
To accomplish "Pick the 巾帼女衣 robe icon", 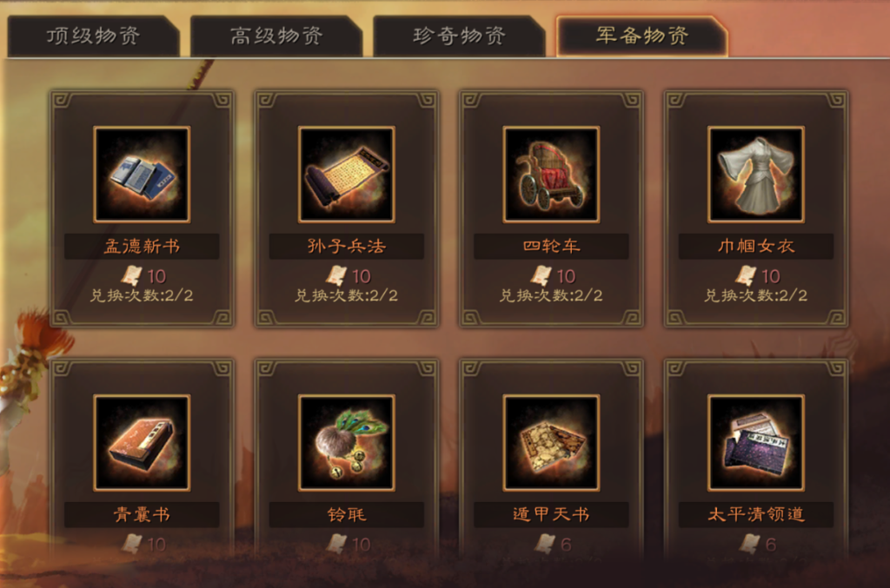I will [x=756, y=174].
